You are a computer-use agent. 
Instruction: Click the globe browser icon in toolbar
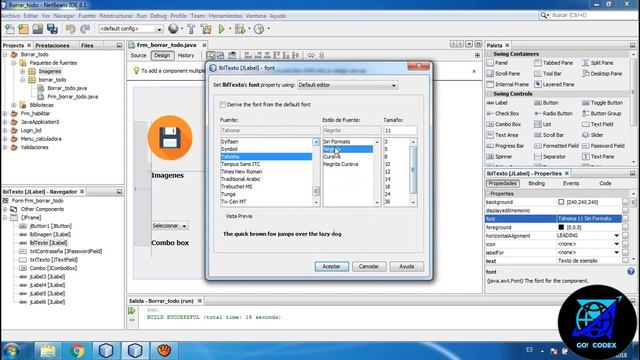173,29
